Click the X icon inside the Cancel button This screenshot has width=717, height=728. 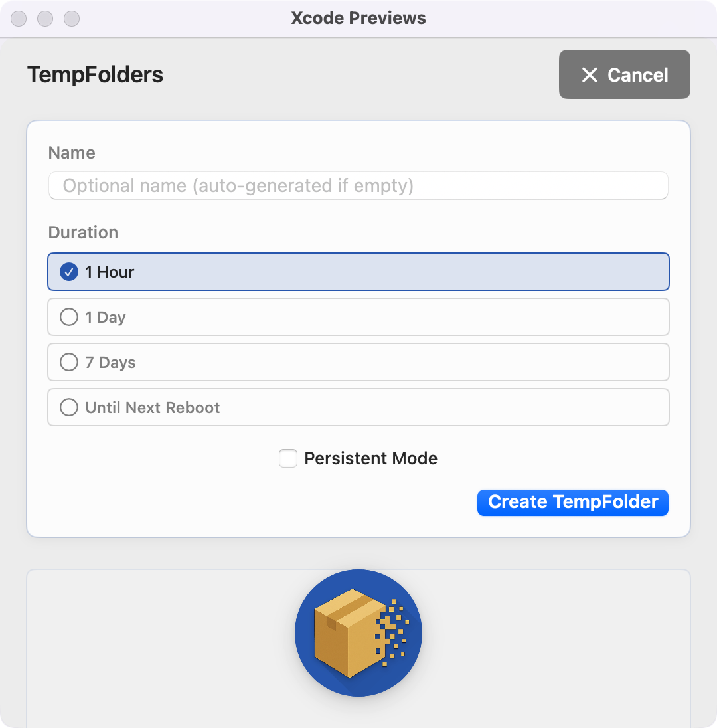[x=590, y=74]
